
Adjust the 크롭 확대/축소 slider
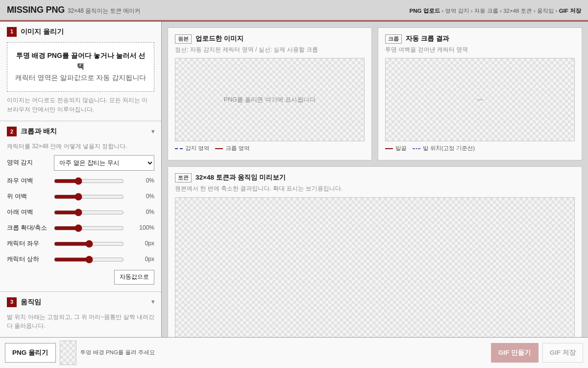pos(89,228)
